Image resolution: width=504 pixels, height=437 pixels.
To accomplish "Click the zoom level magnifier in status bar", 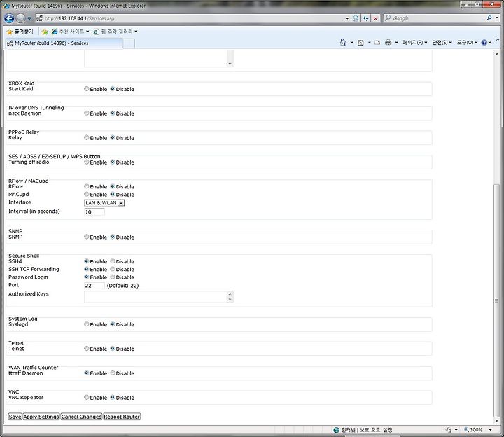I will pos(466,429).
